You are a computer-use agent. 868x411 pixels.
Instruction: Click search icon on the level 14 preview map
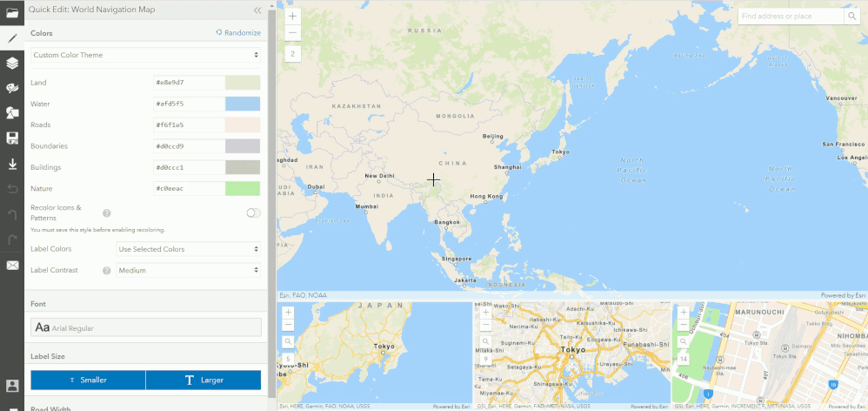684,341
